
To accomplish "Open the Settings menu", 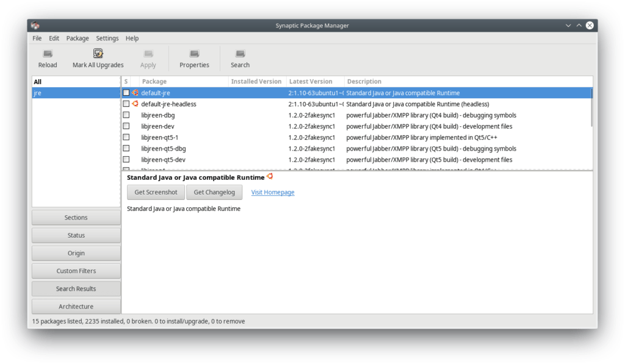I will point(107,38).
